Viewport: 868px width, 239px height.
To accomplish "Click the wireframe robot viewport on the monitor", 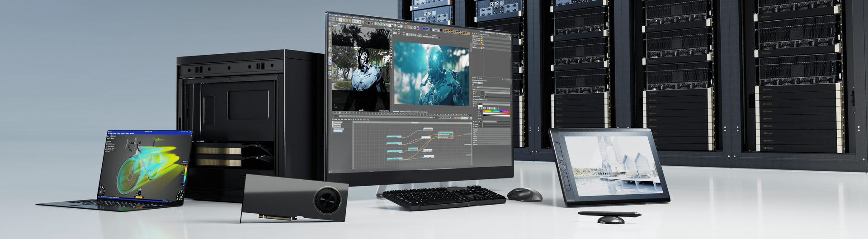I will click(360, 68).
